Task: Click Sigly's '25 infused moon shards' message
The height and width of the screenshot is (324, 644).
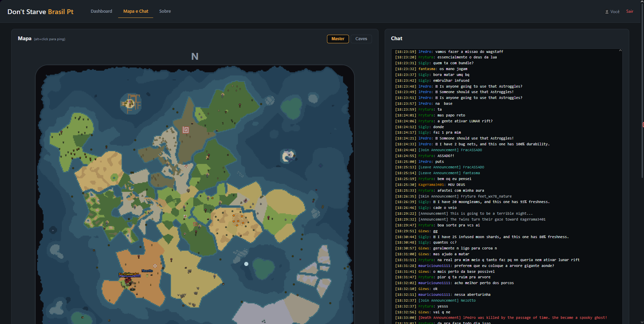Action: 482,237
